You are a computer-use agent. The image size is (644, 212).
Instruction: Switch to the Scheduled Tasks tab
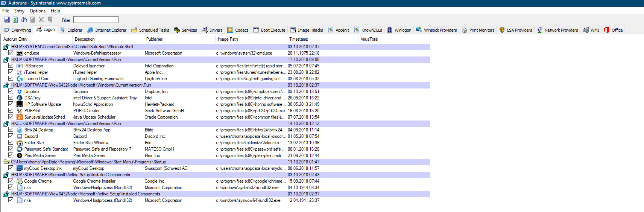point(150,30)
